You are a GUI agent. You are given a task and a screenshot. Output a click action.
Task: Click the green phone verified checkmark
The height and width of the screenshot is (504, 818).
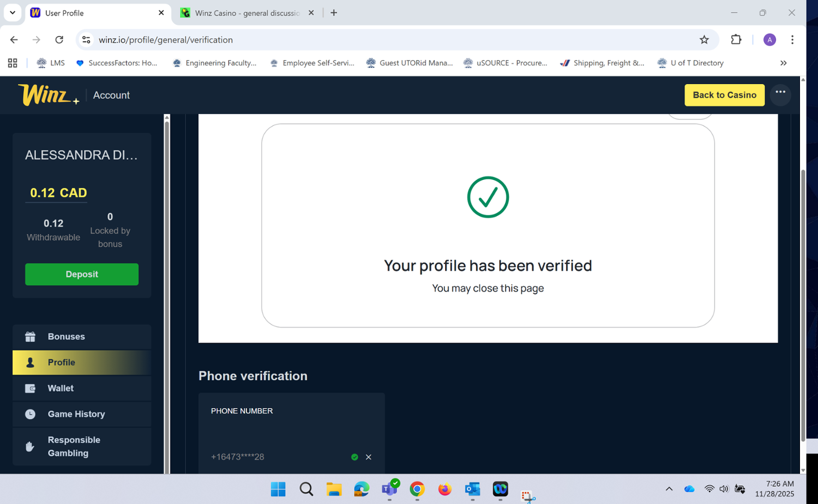pos(354,457)
